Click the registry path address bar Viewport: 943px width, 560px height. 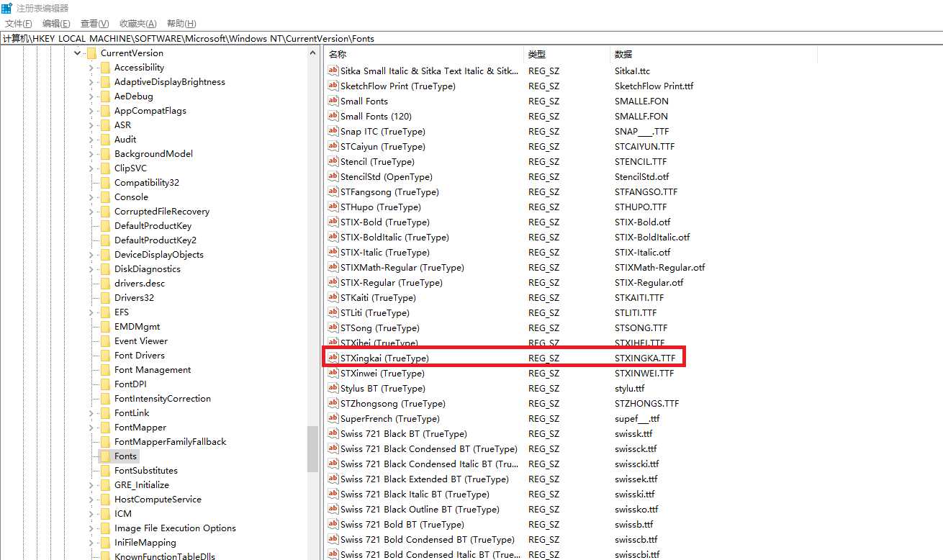point(471,38)
